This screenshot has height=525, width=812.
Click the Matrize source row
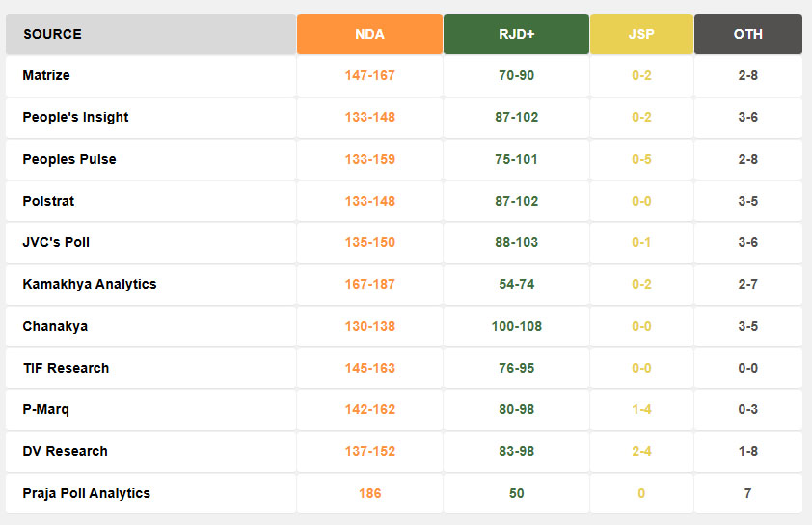[46, 75]
